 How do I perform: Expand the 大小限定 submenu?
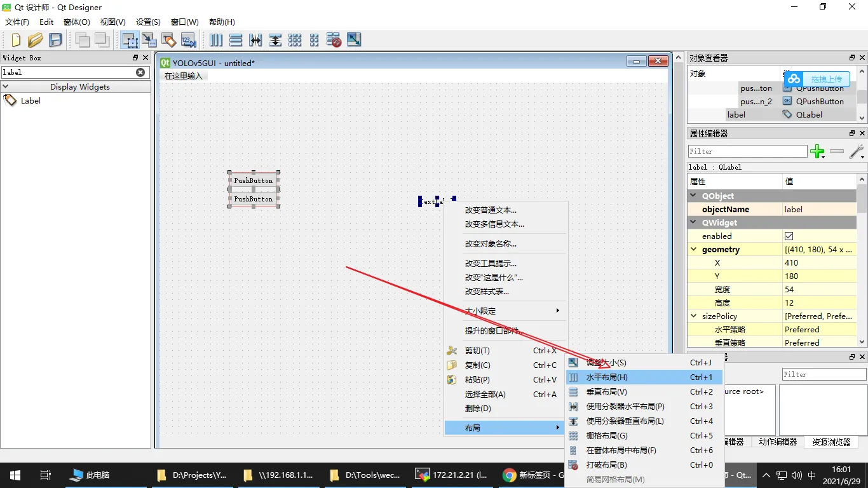(505, 311)
